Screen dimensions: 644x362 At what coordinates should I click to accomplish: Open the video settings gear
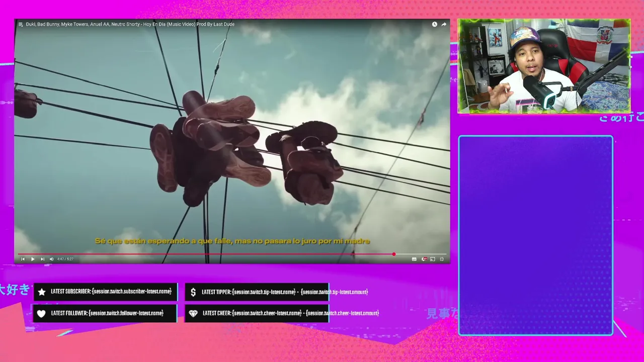[424, 259]
